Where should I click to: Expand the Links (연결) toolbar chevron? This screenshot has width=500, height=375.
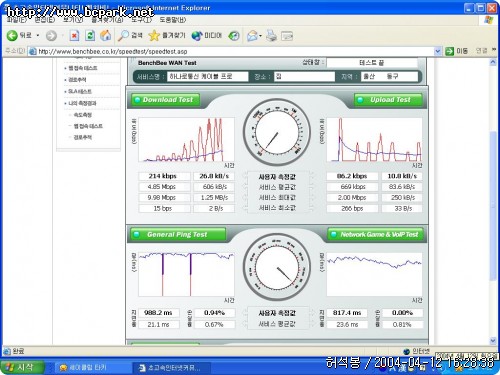(x=494, y=50)
